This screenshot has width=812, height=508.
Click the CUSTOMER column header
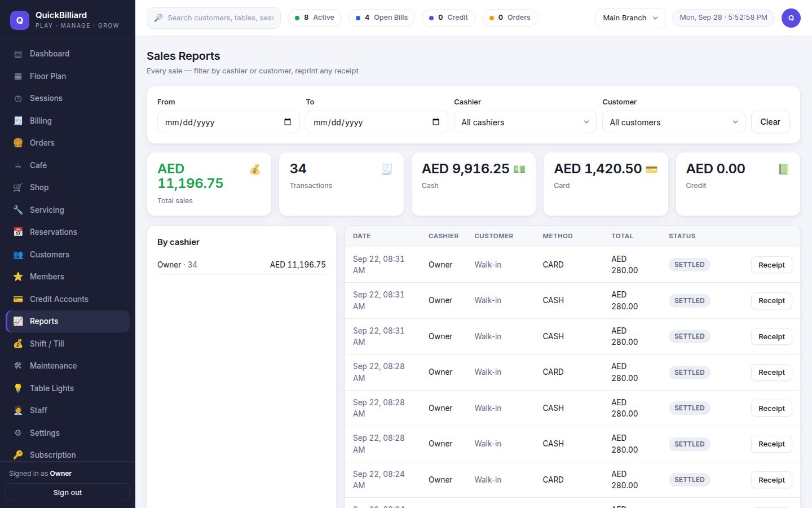point(494,237)
